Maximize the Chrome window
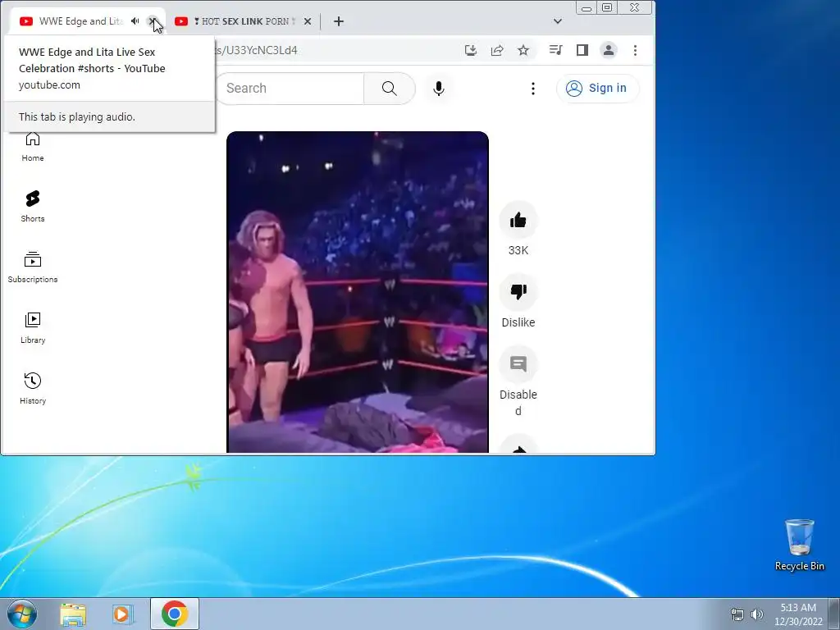Screen dimensions: 840x630 click(607, 8)
